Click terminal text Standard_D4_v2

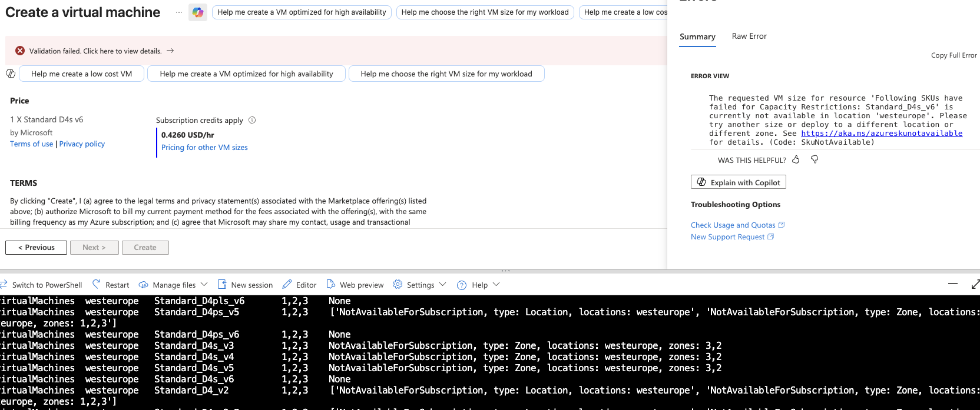click(191, 391)
